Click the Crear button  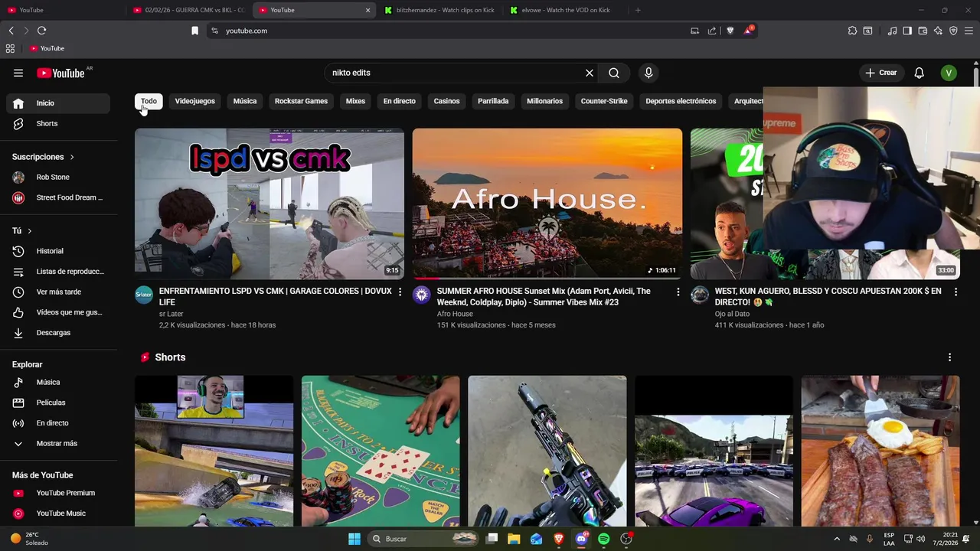881,73
